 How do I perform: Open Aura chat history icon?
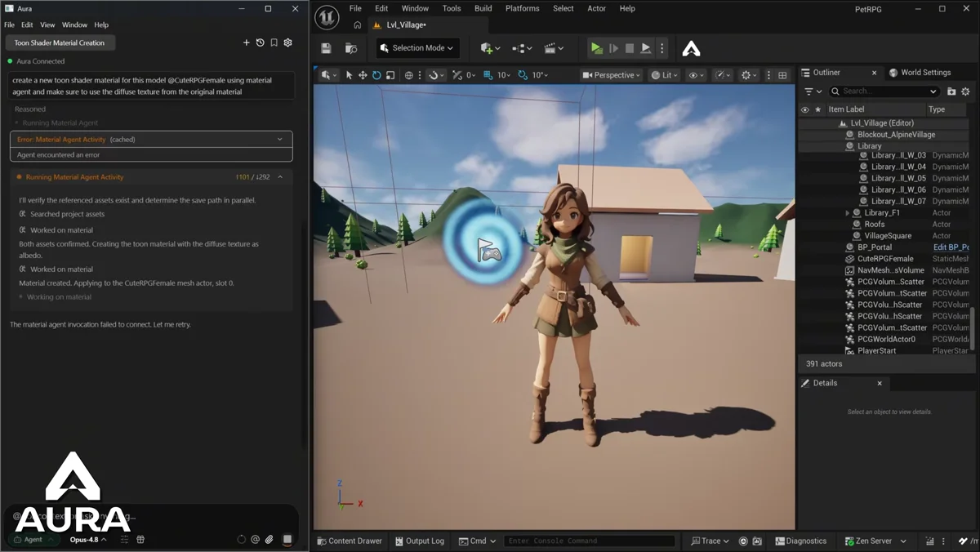pyautogui.click(x=261, y=42)
